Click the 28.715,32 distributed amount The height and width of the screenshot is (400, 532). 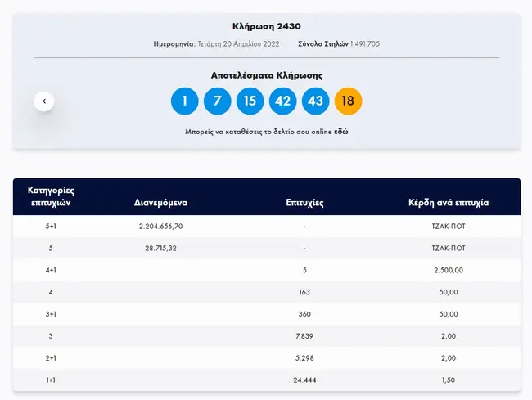point(161,247)
